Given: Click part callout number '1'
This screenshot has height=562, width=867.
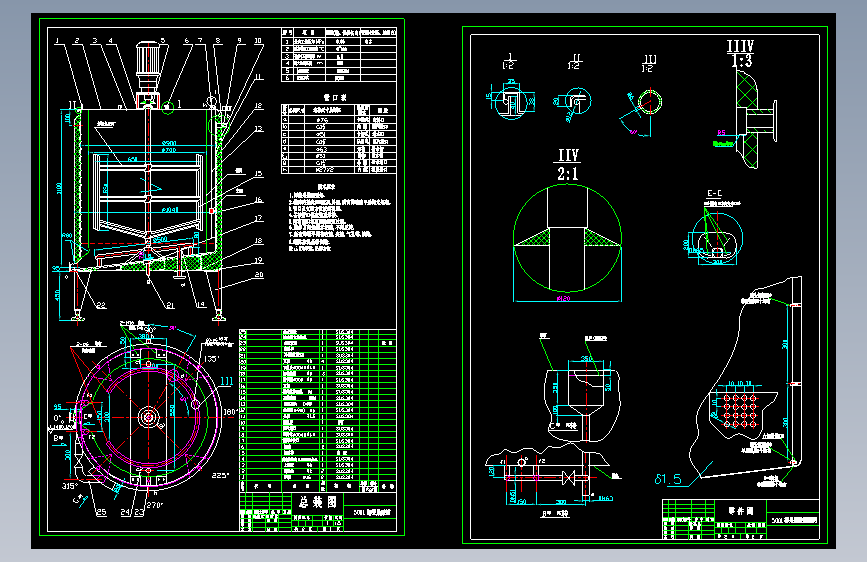Looking at the screenshot, I should tap(57, 40).
